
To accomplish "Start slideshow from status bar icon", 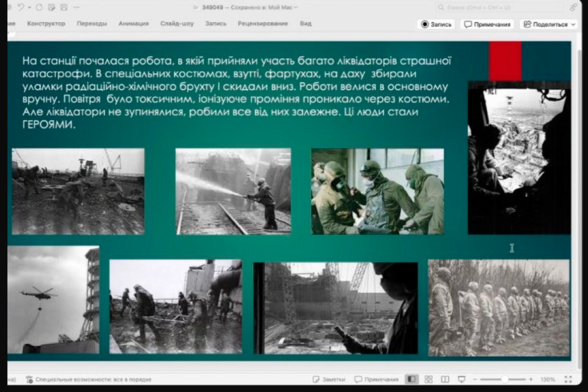I will pos(461,380).
